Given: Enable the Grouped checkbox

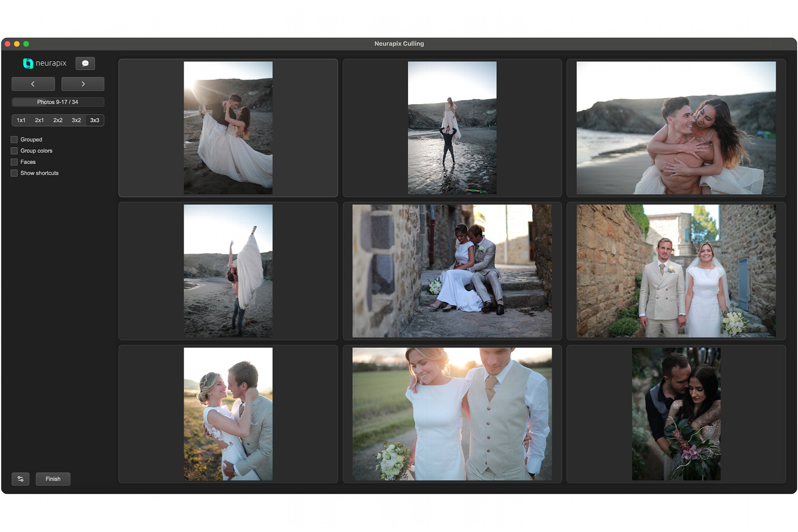Looking at the screenshot, I should 14,140.
